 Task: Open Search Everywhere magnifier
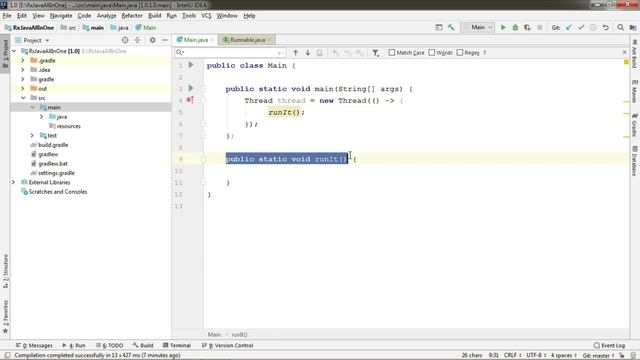620,27
